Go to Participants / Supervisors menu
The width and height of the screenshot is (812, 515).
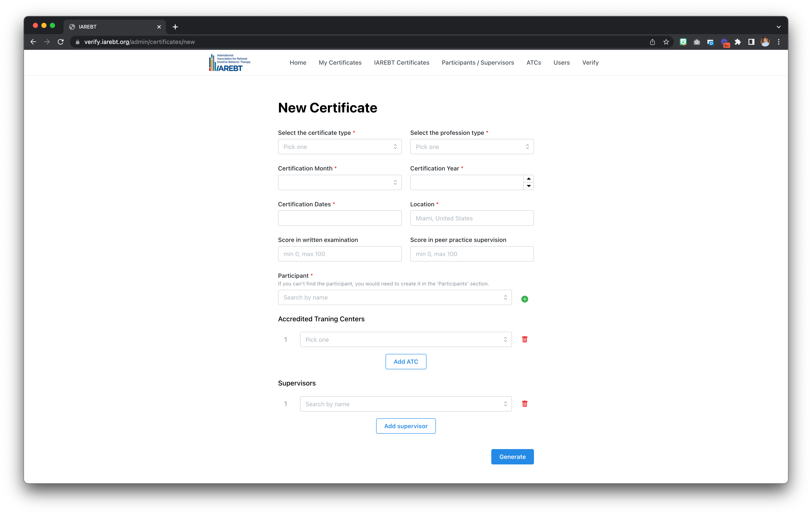point(477,63)
